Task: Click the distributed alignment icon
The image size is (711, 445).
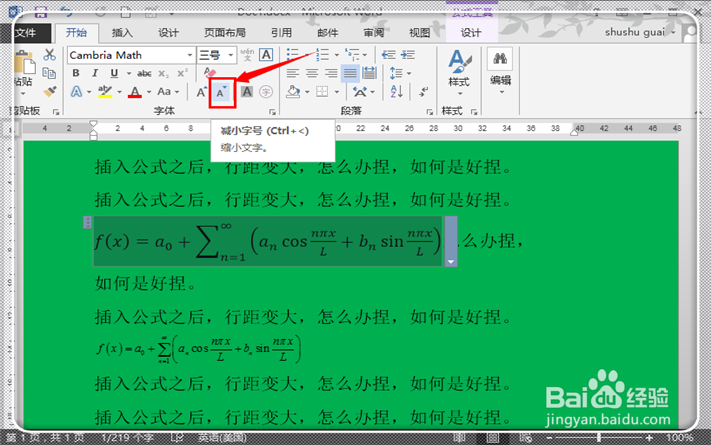Action: click(x=369, y=73)
